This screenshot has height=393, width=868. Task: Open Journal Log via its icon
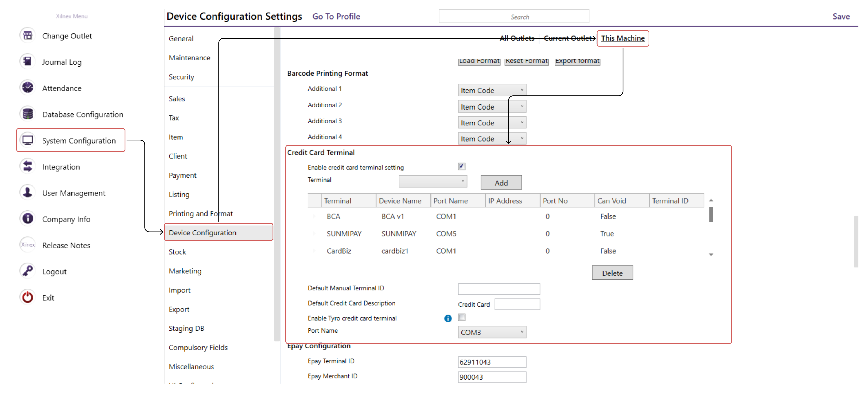coord(28,62)
